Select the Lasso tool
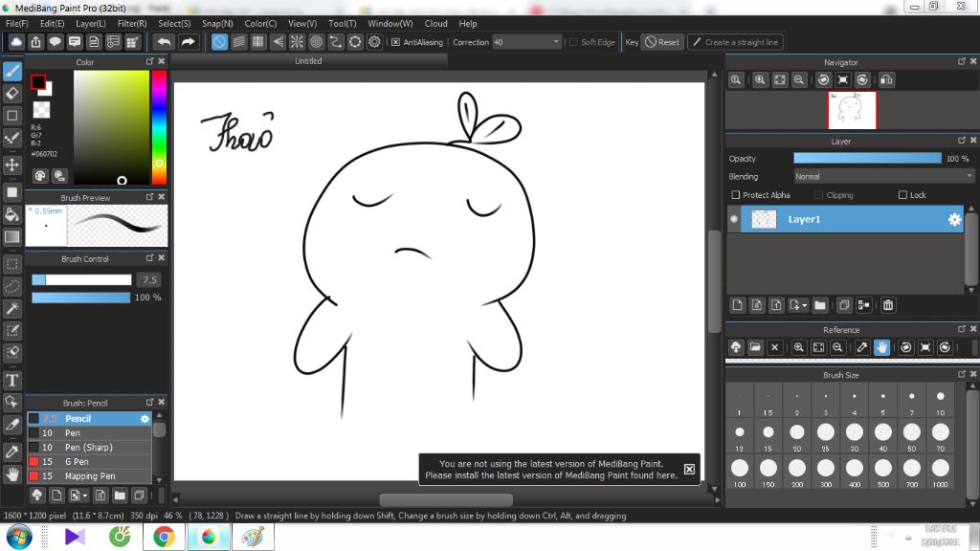Screen dimensions: 980x551 [x=11, y=286]
